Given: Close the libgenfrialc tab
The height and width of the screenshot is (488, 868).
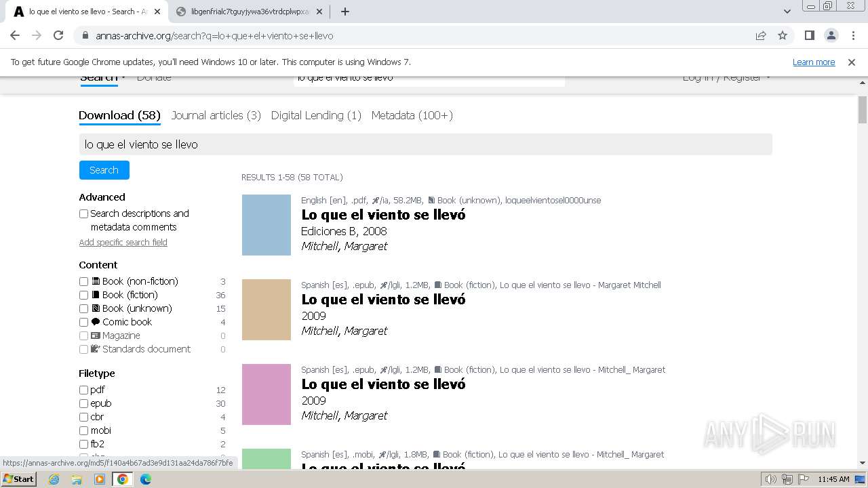Looking at the screenshot, I should click(319, 12).
